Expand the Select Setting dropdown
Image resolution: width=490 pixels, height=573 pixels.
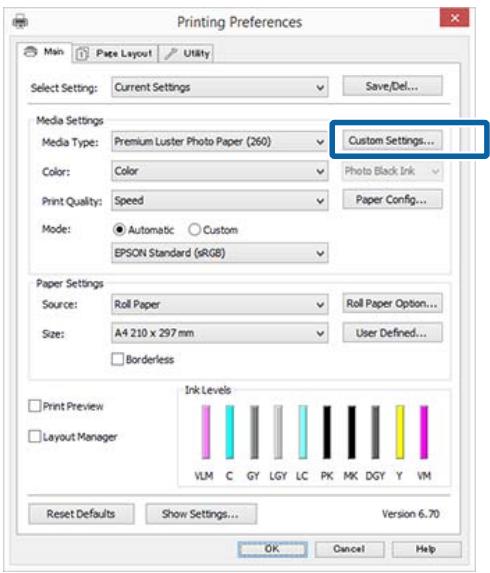220,87
